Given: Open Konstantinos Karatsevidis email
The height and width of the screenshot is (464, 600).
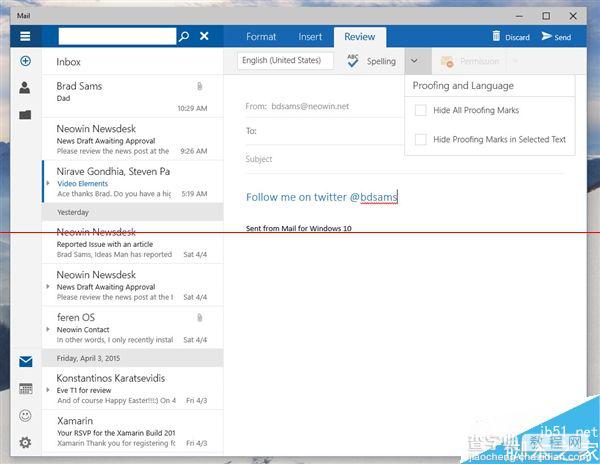Looking at the screenshot, I should (132, 388).
